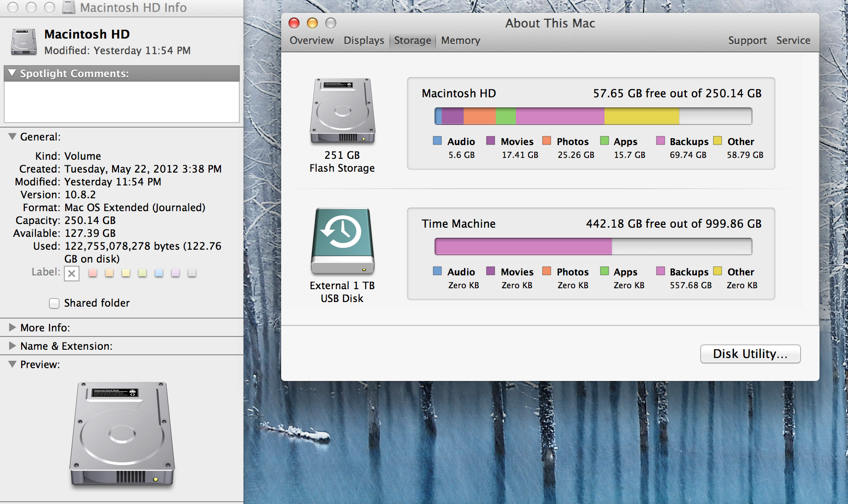Click the Macintosh HD icon in Info header
Screen dimensions: 848x504
coord(24,42)
